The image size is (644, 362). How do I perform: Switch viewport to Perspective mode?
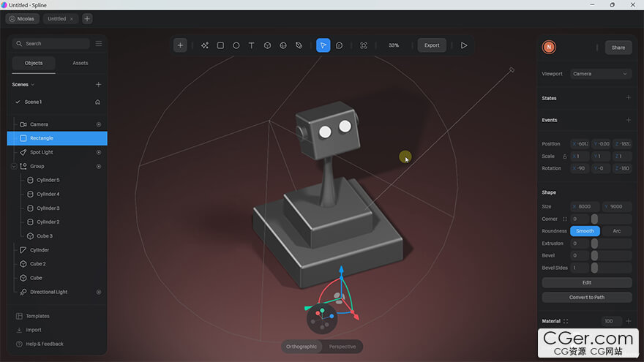[x=342, y=347]
